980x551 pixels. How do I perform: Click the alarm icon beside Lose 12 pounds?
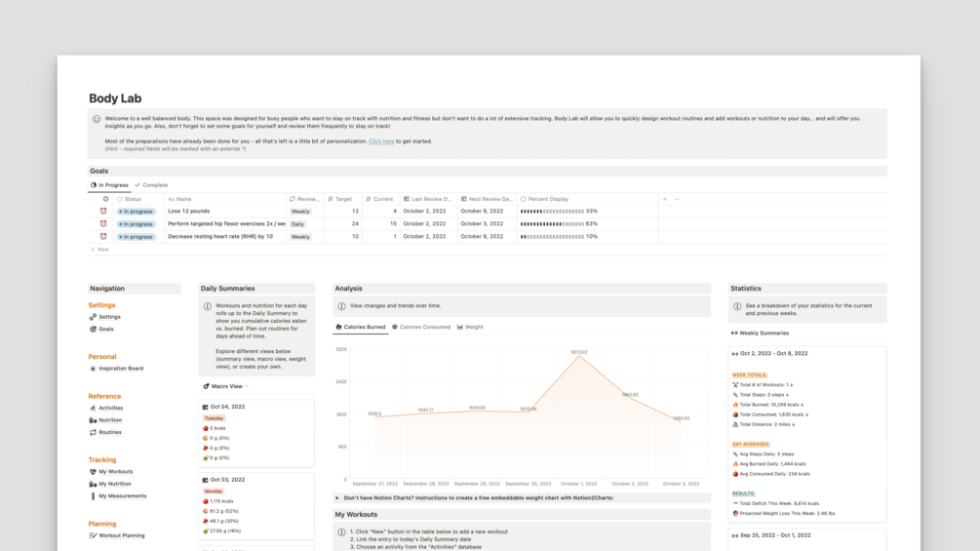click(x=103, y=212)
